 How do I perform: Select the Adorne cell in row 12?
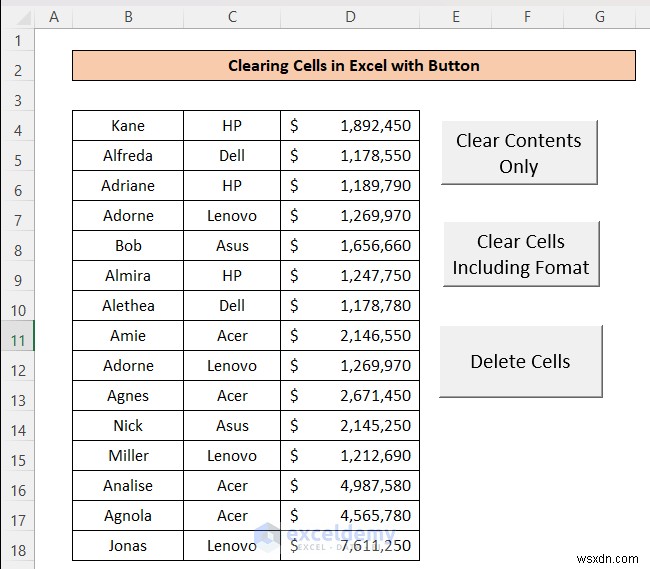coord(128,366)
